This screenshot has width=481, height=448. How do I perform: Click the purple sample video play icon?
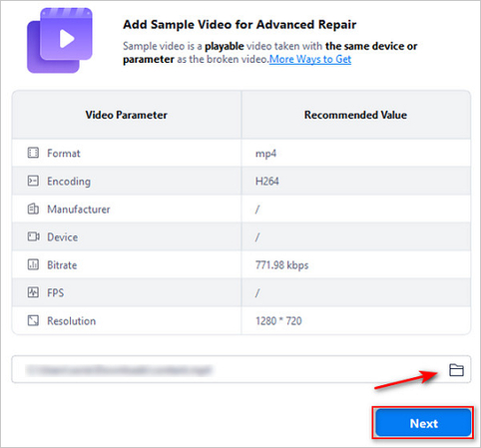point(60,40)
